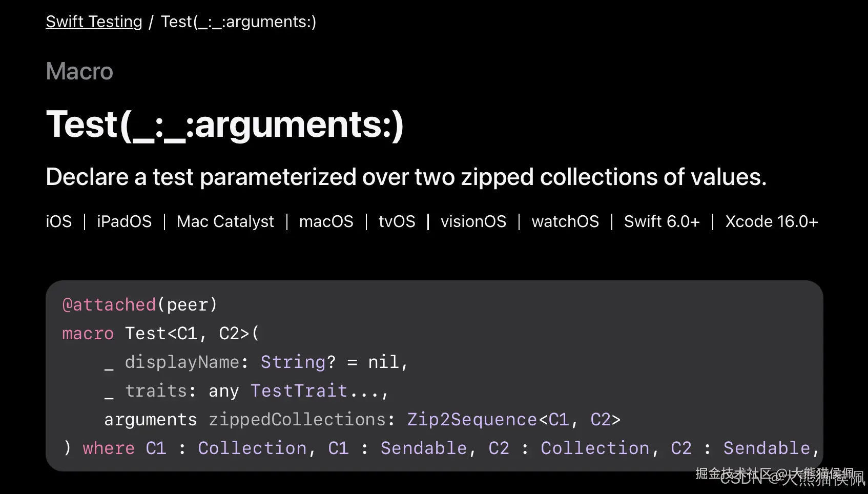Open the String type link in code
Image resolution: width=868 pixels, height=494 pixels.
[x=293, y=362]
